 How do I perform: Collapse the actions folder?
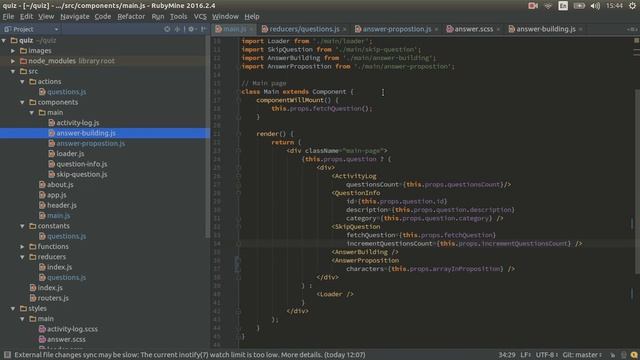tap(22, 82)
